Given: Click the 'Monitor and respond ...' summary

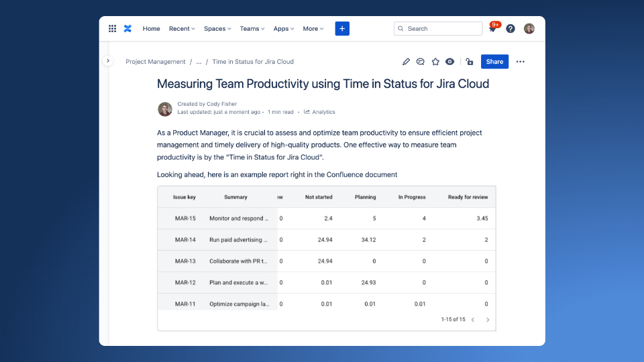Looking at the screenshot, I should click(239, 219).
